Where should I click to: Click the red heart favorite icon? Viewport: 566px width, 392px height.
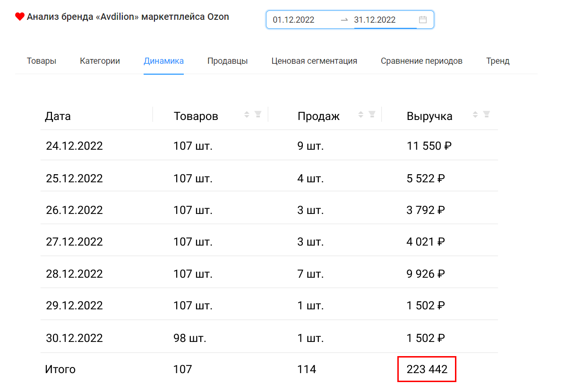tap(19, 17)
